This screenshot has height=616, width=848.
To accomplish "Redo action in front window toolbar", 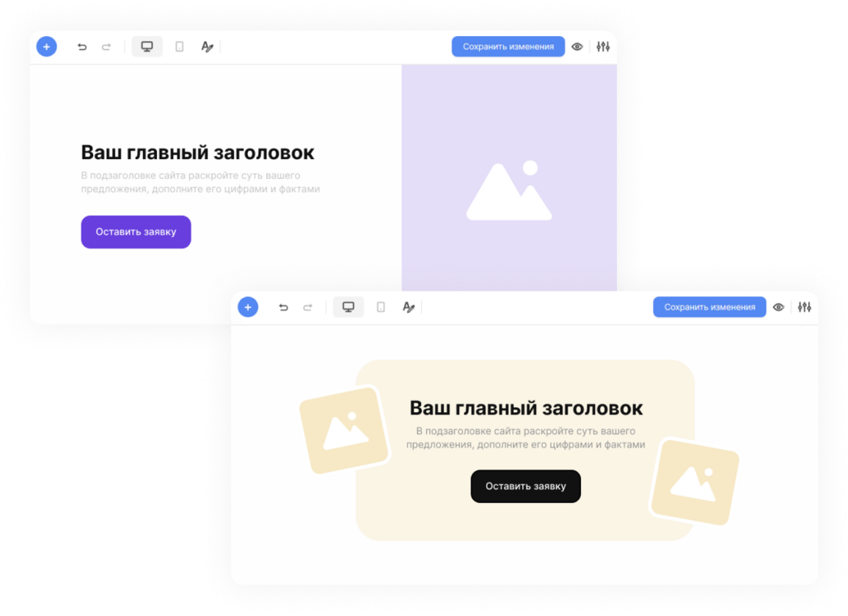I will [x=307, y=307].
